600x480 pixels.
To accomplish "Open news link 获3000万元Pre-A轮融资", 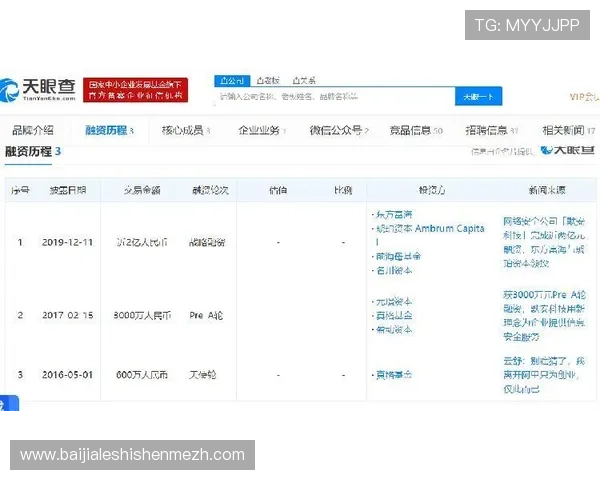I will click(544, 316).
